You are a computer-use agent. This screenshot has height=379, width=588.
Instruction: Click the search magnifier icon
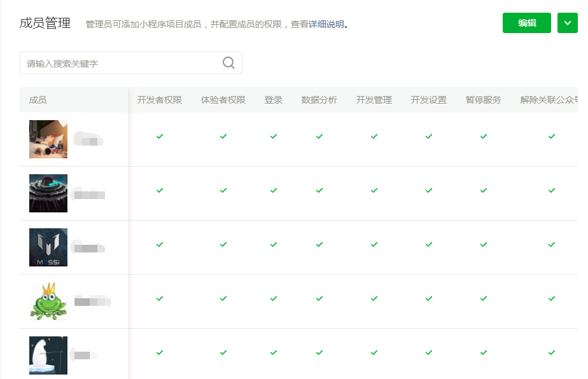[228, 63]
